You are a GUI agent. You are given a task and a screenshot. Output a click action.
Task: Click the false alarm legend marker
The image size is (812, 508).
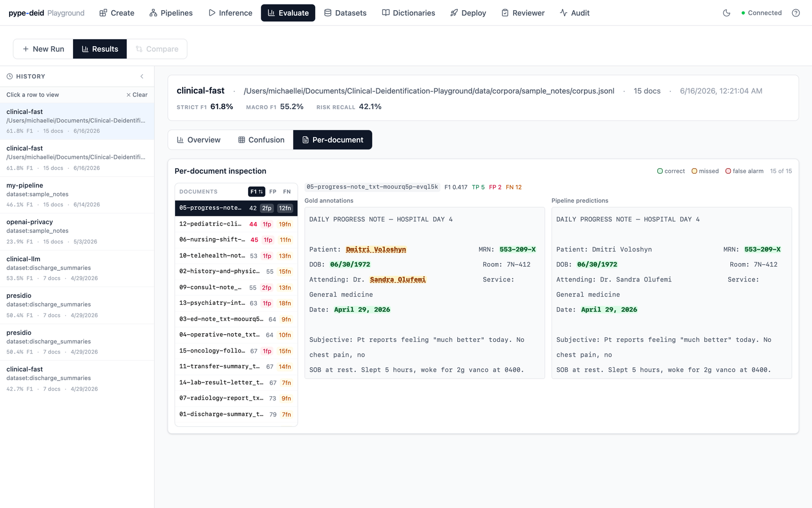(x=728, y=171)
